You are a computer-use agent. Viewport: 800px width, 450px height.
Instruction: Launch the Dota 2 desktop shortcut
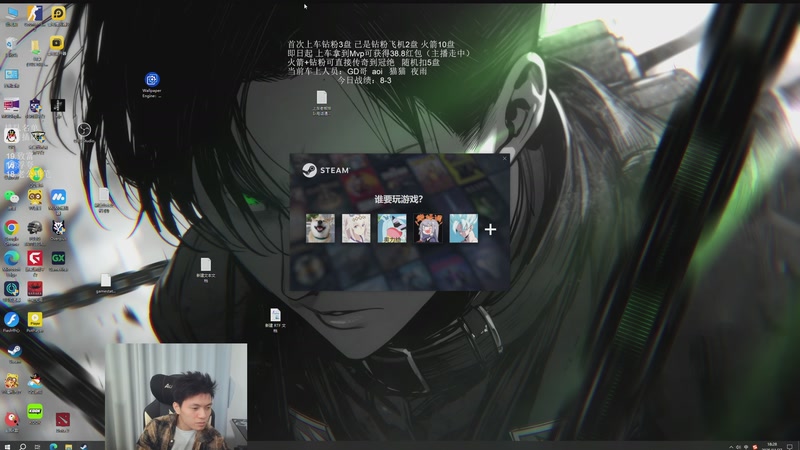(x=62, y=422)
